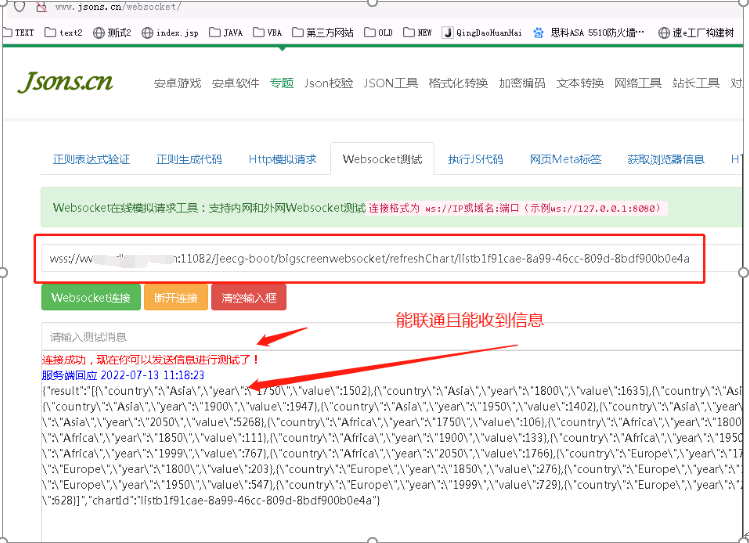Open the 第三方网站 bookmark folder

click(323, 32)
